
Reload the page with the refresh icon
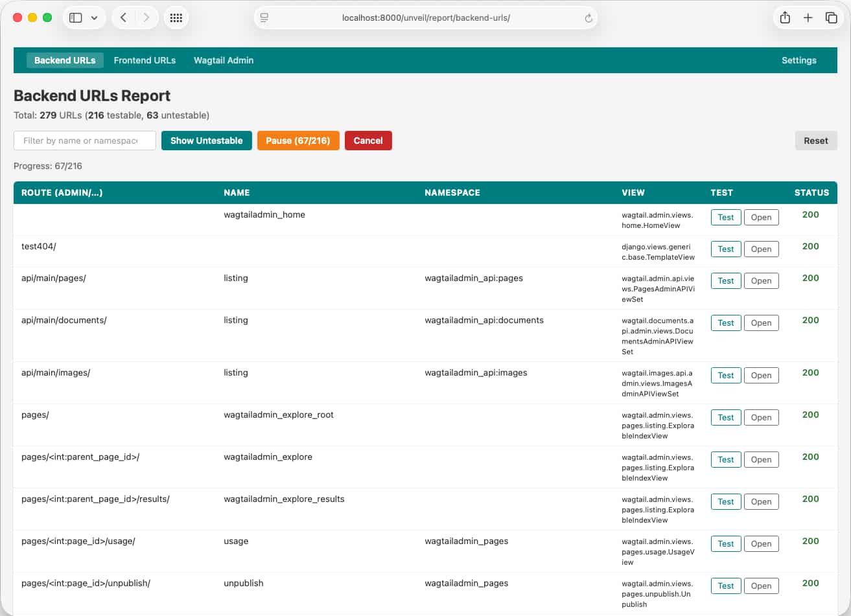[x=589, y=18]
